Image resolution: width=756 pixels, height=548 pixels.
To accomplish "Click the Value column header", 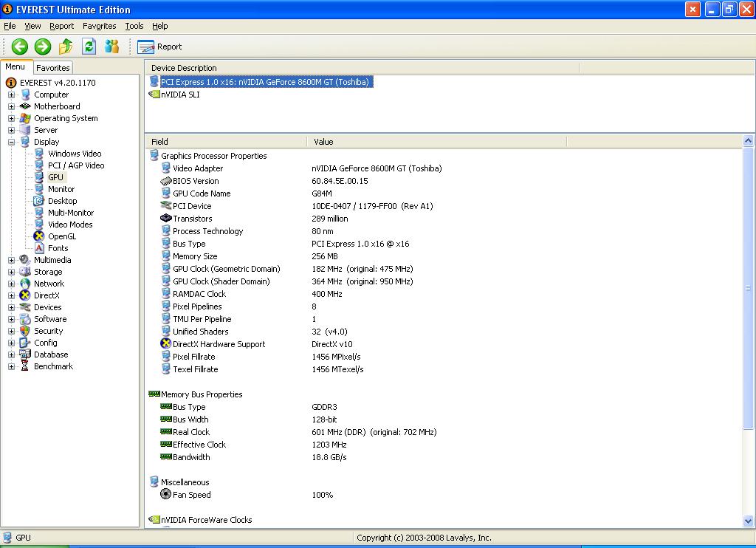I will point(437,141).
